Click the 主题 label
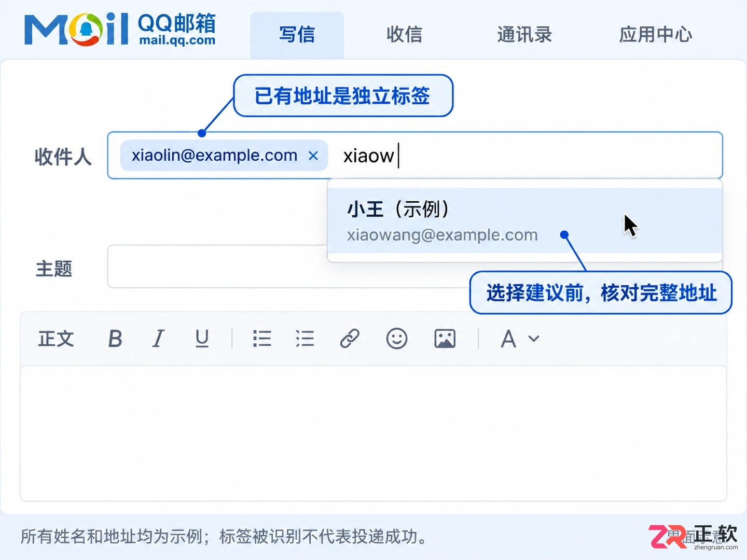 pyautogui.click(x=54, y=269)
